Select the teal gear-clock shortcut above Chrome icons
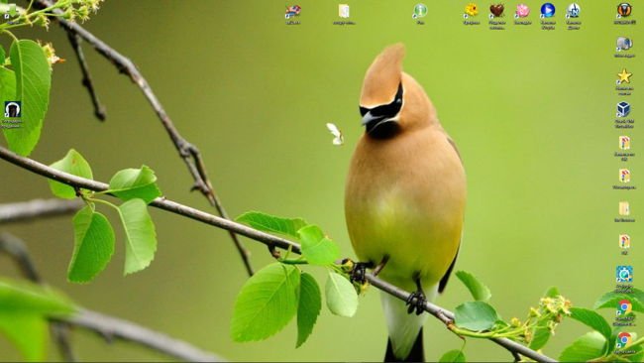The width and height of the screenshot is (644, 363). coord(624,275)
